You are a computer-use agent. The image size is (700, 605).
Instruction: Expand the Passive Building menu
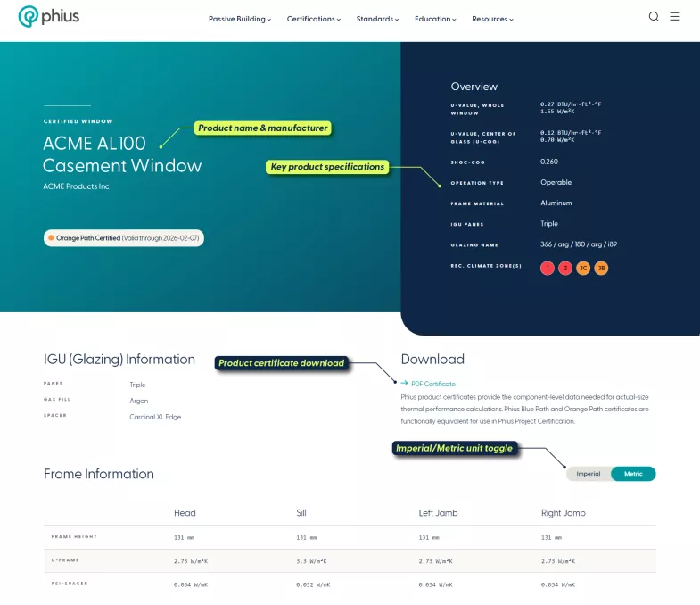pyautogui.click(x=239, y=19)
